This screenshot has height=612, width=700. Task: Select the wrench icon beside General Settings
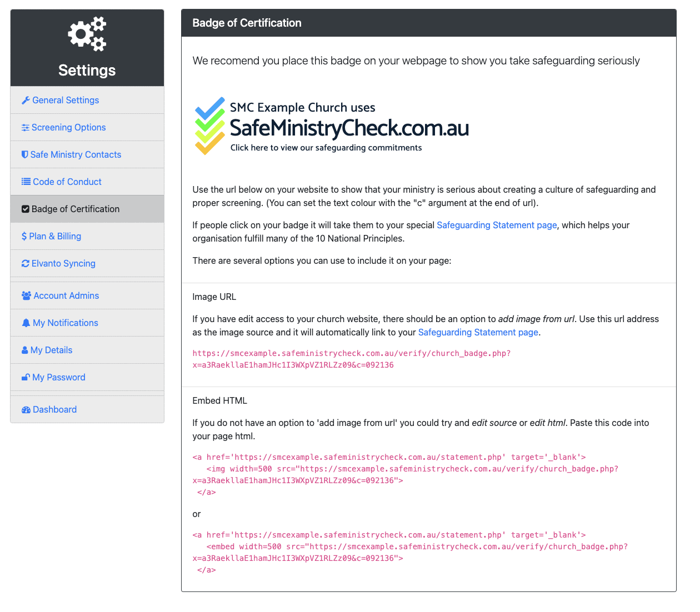coord(26,100)
